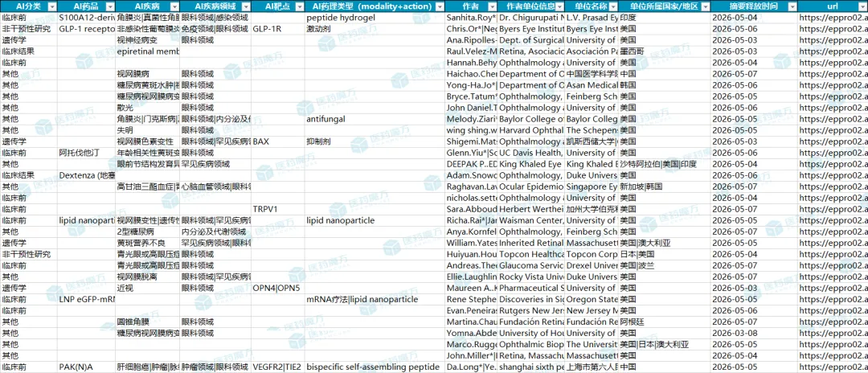Open the url link in the Da.Long row

(x=833, y=367)
